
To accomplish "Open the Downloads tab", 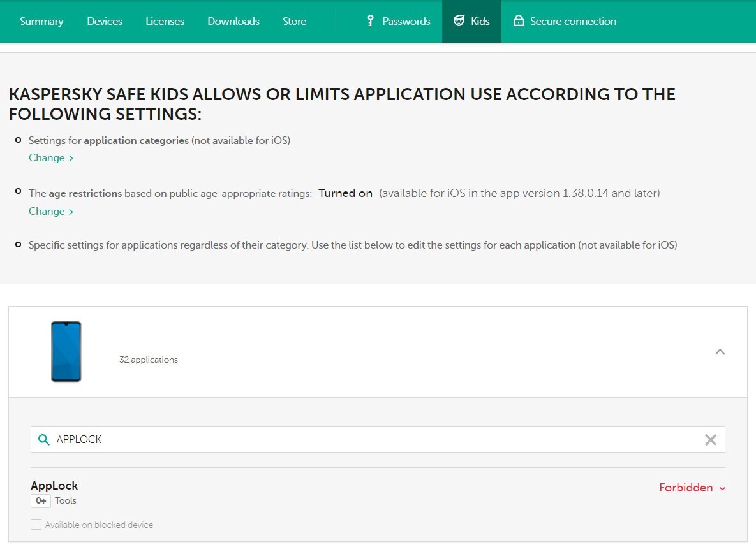I will click(233, 21).
